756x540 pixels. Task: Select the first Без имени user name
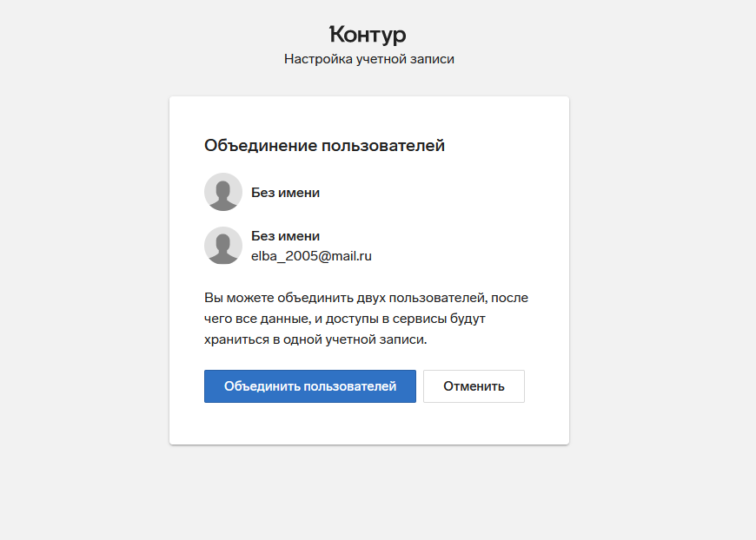pyautogui.click(x=285, y=193)
